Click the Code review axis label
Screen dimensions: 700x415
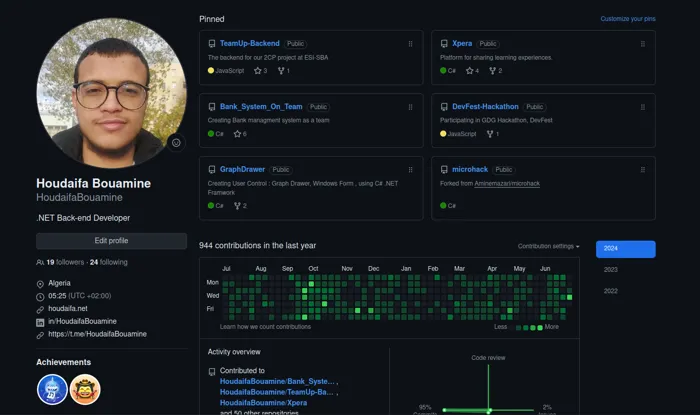(x=488, y=358)
